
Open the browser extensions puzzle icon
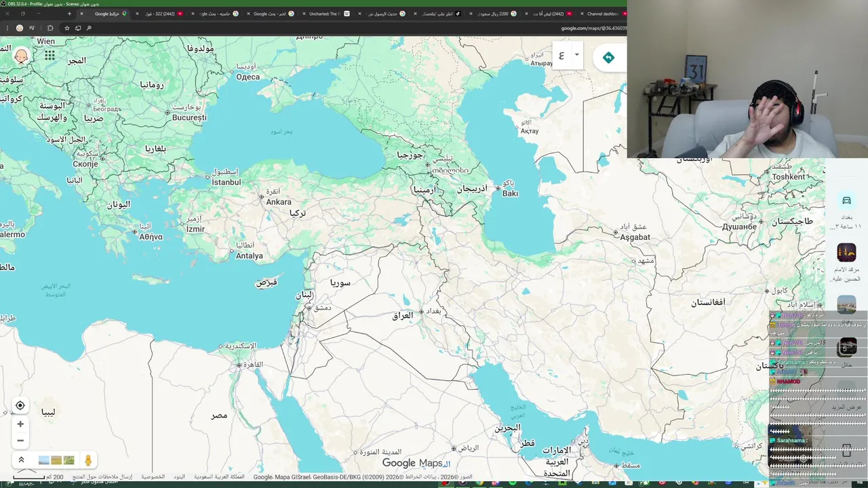click(50, 28)
